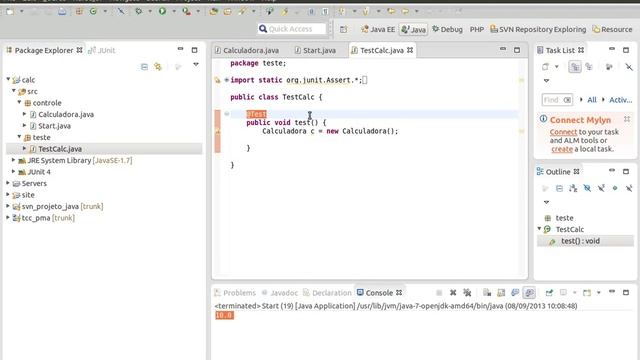Switch to Java EE perspective
The image size is (640, 360).
378,29
